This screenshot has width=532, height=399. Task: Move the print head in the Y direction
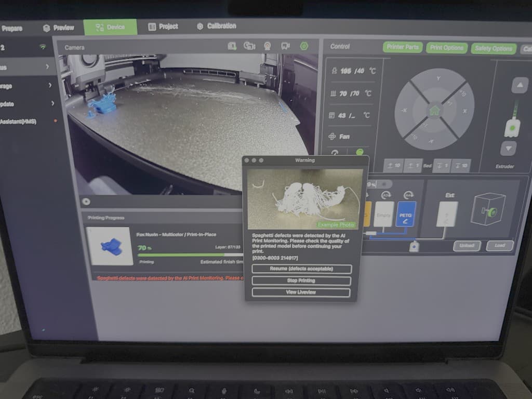pyautogui.click(x=438, y=78)
